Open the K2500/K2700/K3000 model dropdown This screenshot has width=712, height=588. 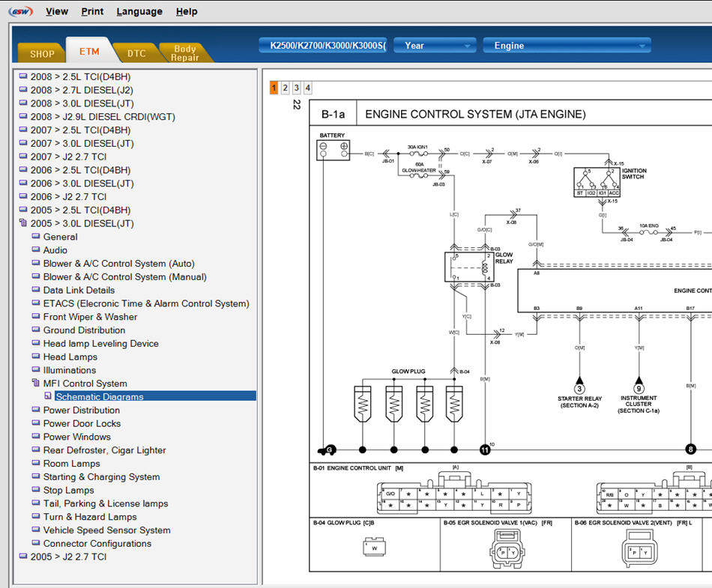coord(323,46)
